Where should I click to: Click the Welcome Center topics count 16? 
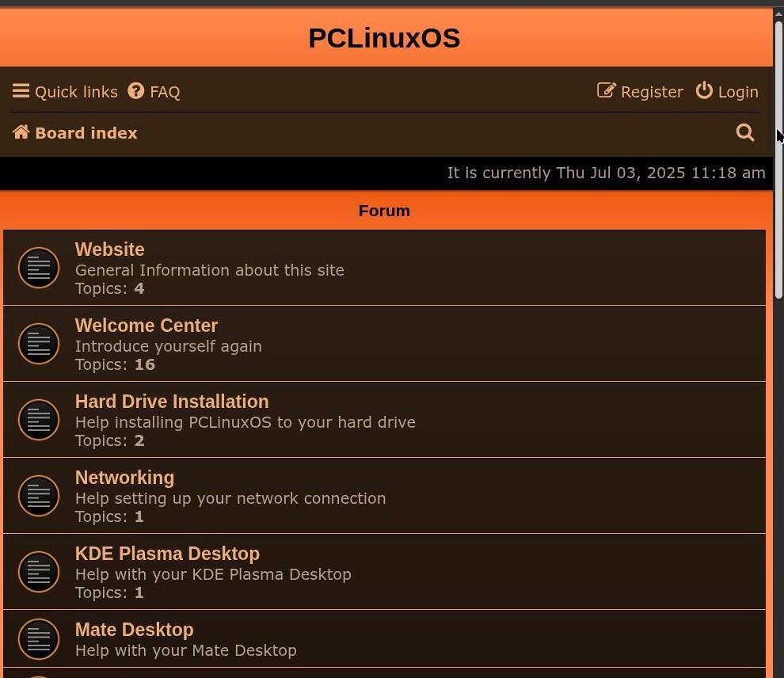point(144,364)
